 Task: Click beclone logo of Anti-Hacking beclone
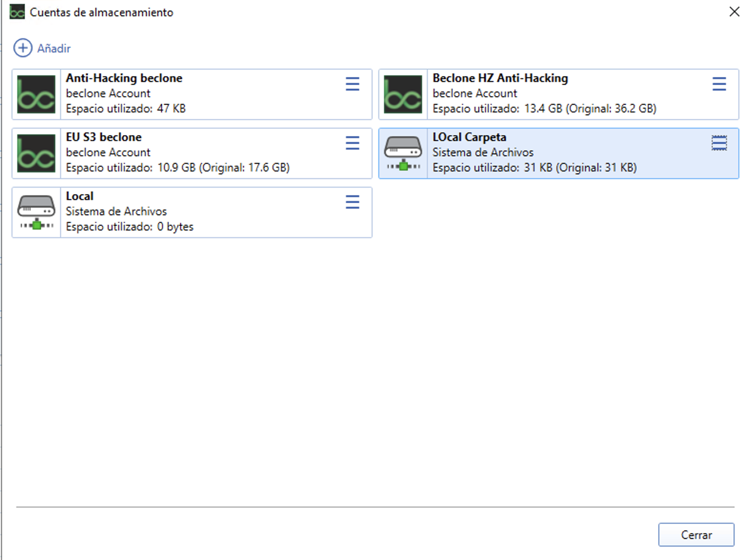click(x=36, y=94)
